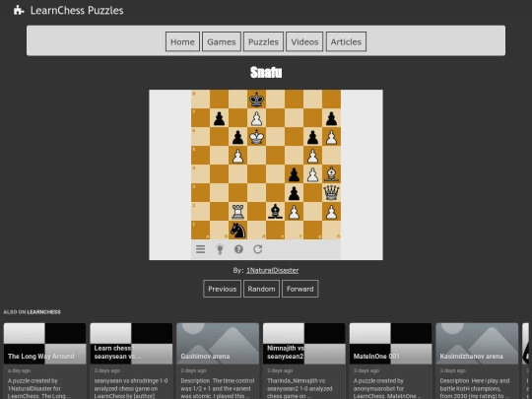Select the black pawn on f4

pos(294,174)
